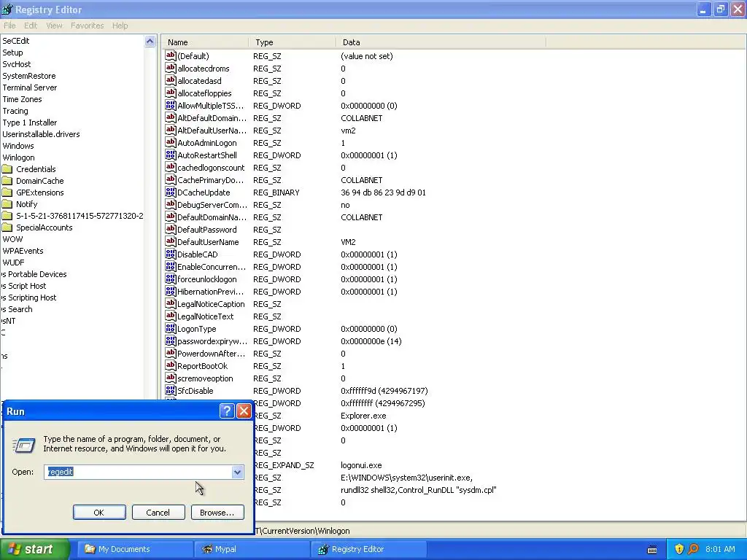The image size is (747, 560).
Task: Select the EnableConcurren... value row
Action: click(x=212, y=267)
